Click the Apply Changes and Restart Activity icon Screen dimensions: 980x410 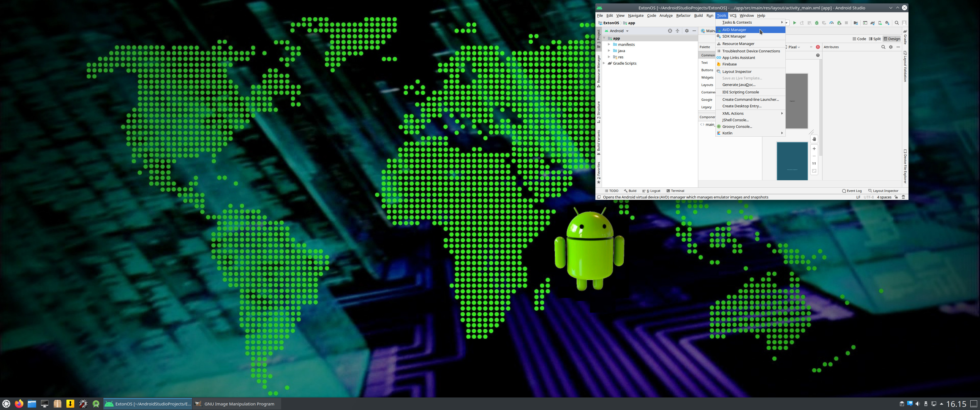(802, 23)
